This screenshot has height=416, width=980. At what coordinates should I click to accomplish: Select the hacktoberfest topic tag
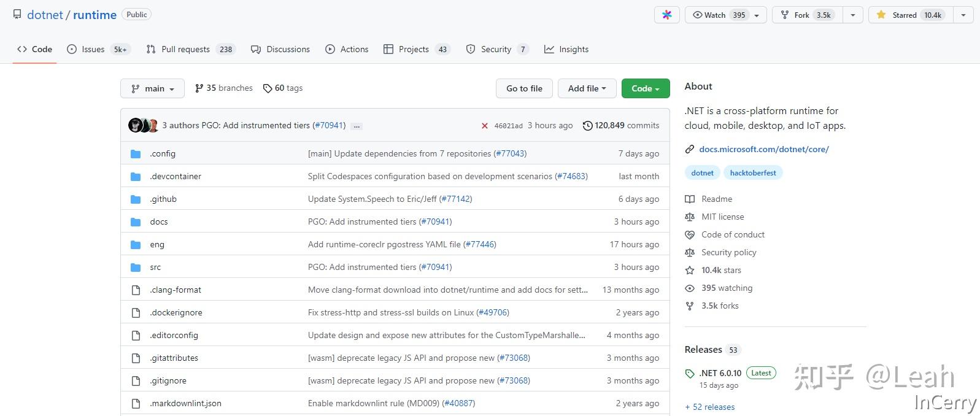[x=752, y=173]
